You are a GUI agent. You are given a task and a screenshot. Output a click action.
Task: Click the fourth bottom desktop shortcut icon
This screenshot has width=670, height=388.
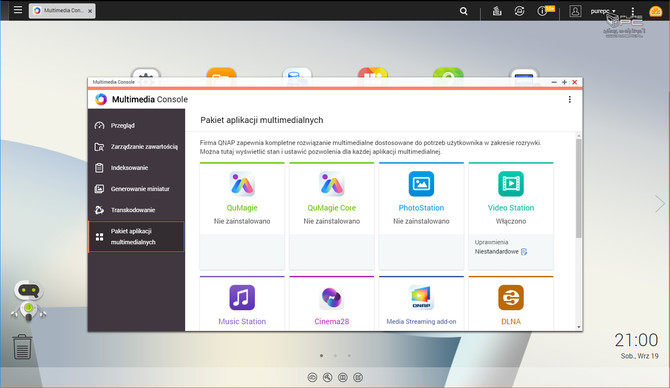pos(358,377)
